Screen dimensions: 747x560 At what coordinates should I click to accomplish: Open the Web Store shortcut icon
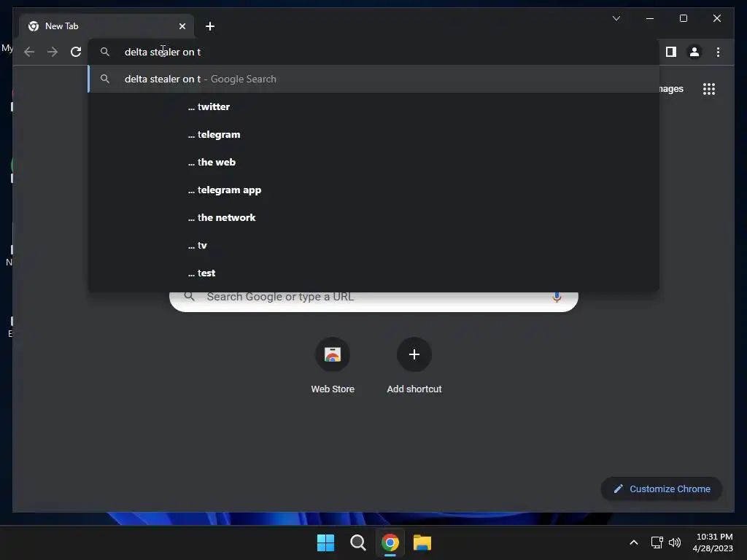[x=333, y=354]
